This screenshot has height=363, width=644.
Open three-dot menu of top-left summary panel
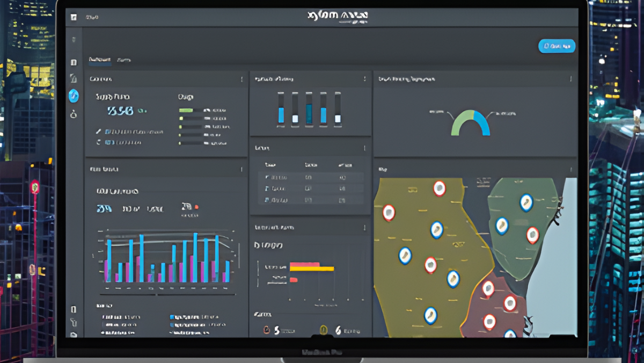(241, 79)
